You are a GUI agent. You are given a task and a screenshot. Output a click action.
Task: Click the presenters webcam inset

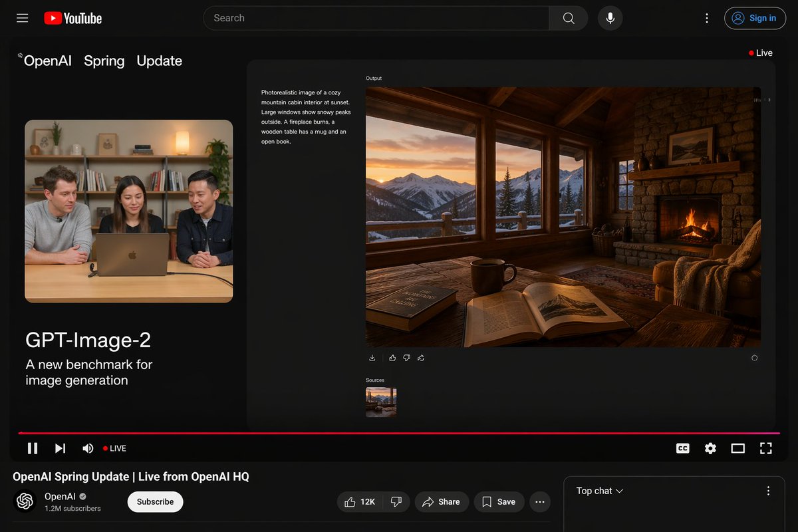coord(129,211)
